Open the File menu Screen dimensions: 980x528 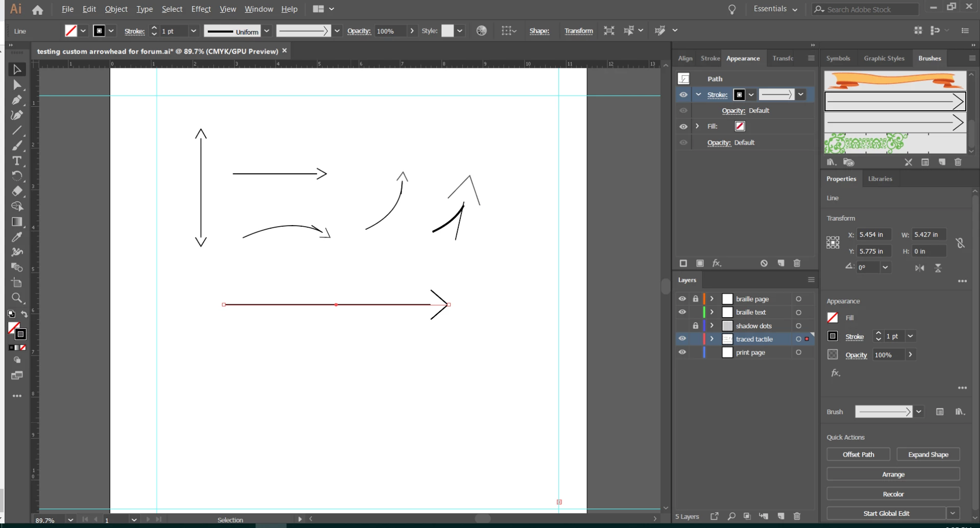67,9
